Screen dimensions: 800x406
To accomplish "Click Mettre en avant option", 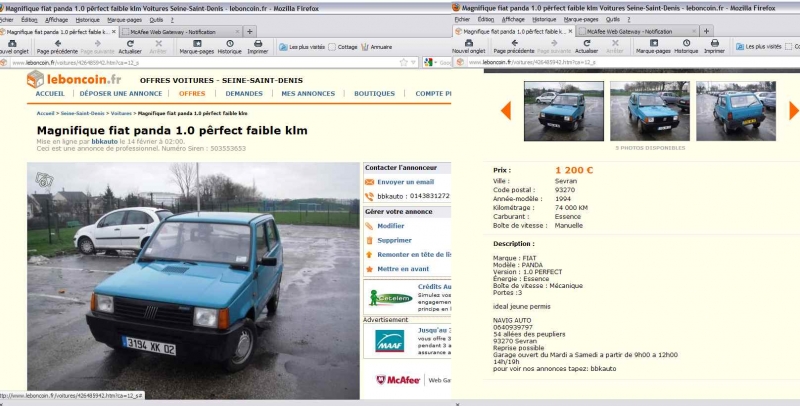I will pyautogui.click(x=403, y=269).
